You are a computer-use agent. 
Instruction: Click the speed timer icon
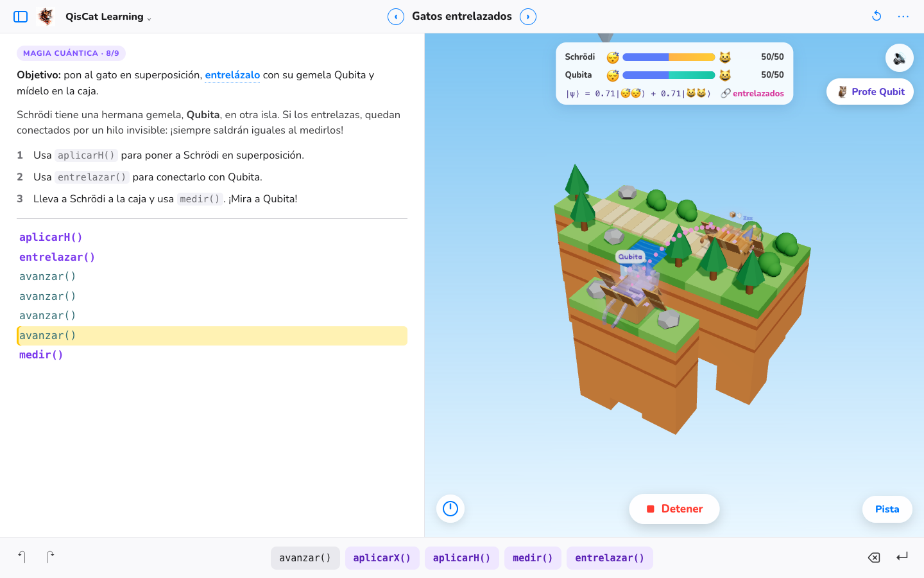(450, 509)
